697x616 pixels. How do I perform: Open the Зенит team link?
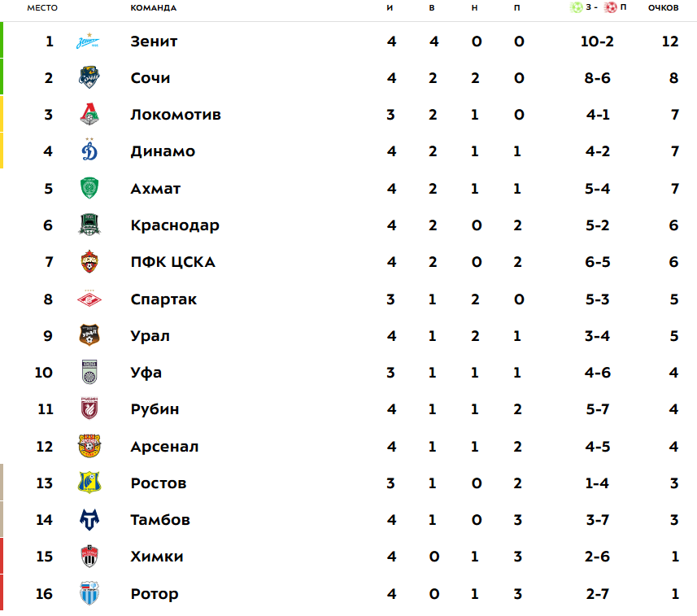(x=154, y=42)
